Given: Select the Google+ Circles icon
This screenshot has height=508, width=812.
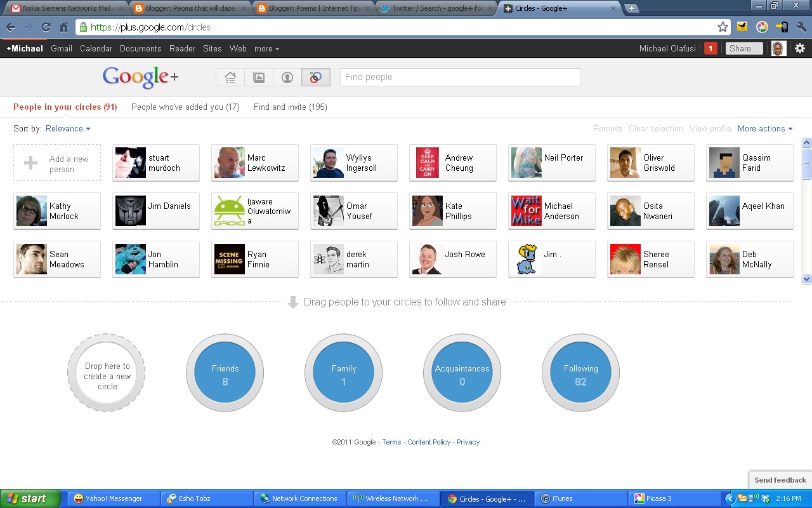Looking at the screenshot, I should point(316,77).
